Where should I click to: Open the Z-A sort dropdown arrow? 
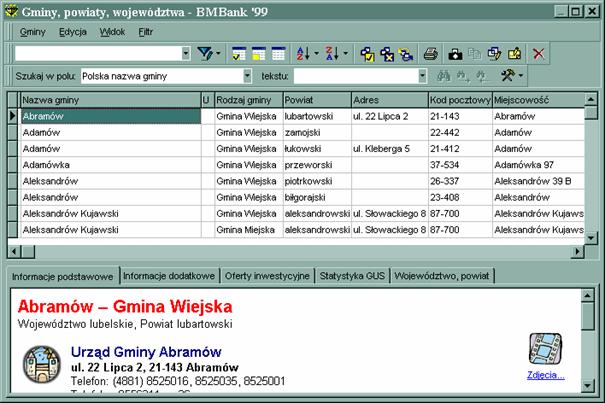tap(346, 54)
